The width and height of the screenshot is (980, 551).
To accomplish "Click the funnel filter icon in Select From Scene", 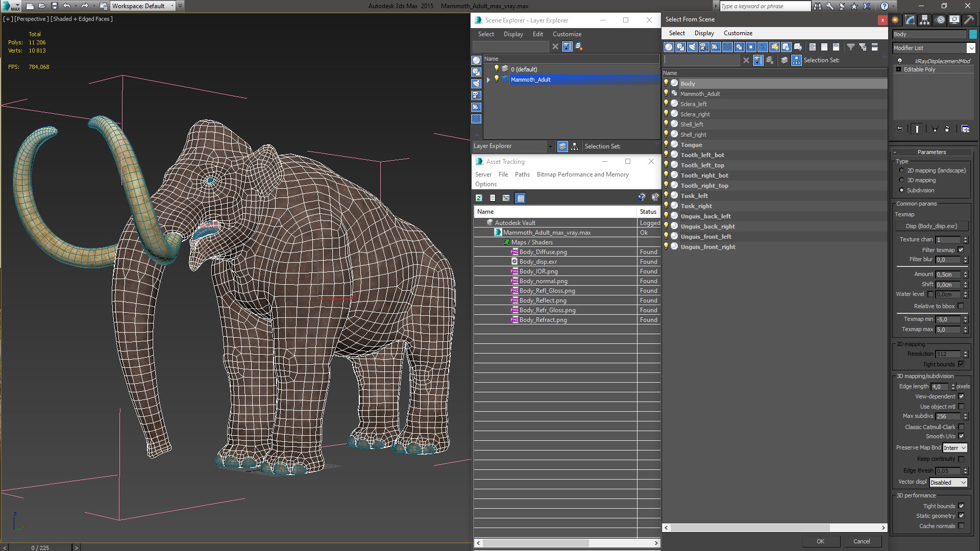I will 851,47.
